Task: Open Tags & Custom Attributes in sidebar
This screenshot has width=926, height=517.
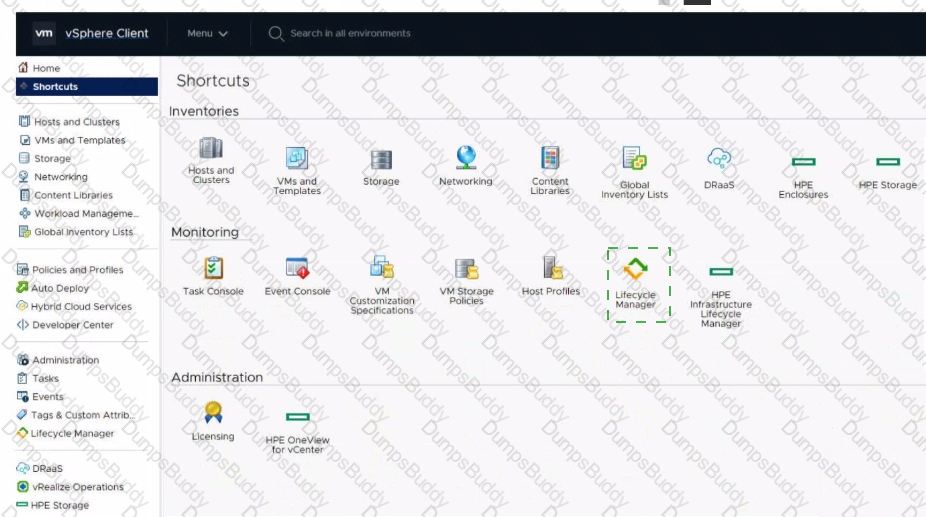Action: click(83, 415)
